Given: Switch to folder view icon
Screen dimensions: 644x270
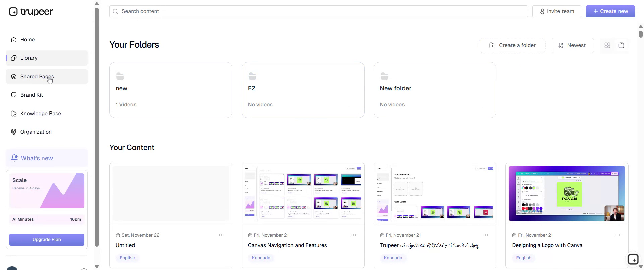Looking at the screenshot, I should coord(621,45).
